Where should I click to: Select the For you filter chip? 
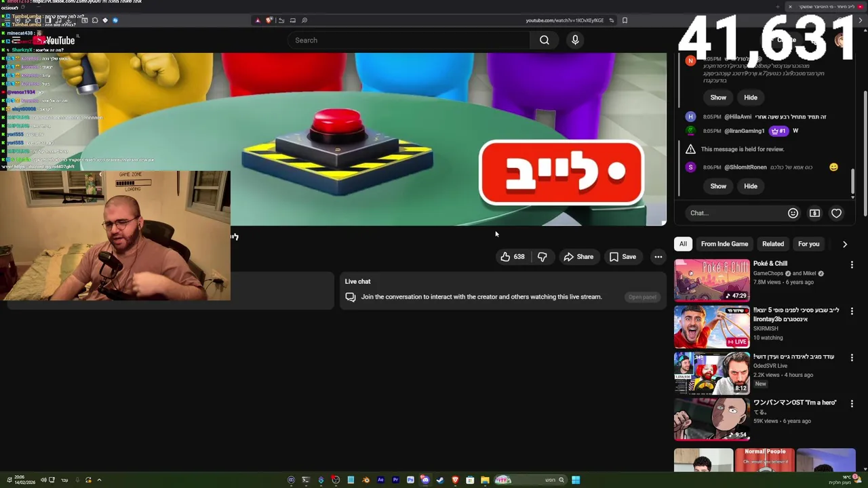[x=808, y=244]
